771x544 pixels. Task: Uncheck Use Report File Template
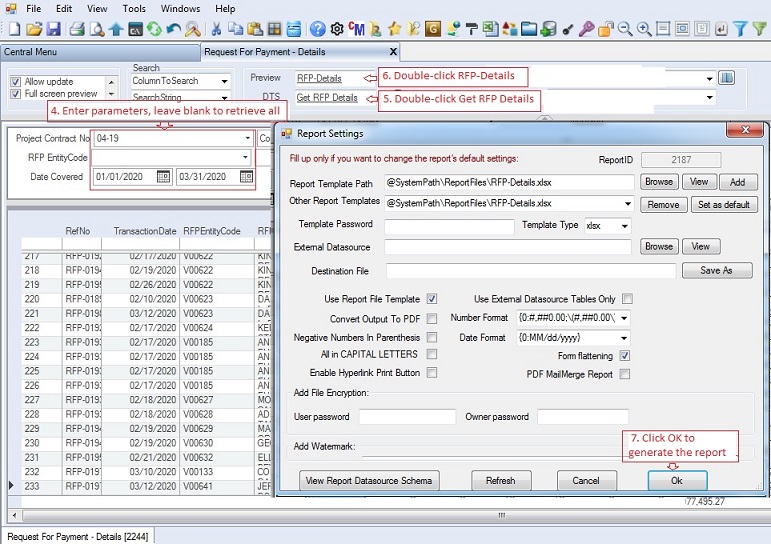432,299
